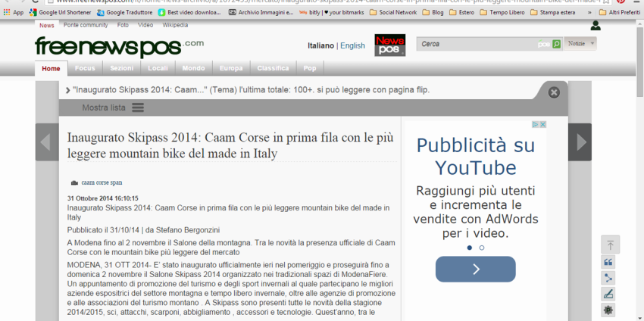
Task: Open the Social Network bookmark folder
Action: click(393, 12)
